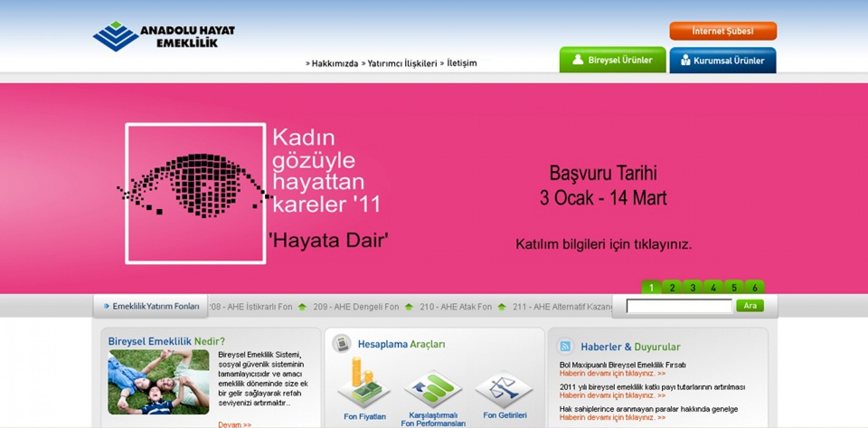The image size is (868, 428).
Task: Go to İnternet Şubesi
Action: [x=723, y=31]
